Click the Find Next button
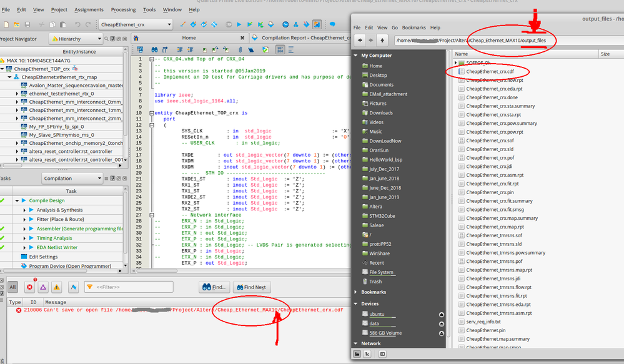This screenshot has width=624, height=364. (x=252, y=287)
